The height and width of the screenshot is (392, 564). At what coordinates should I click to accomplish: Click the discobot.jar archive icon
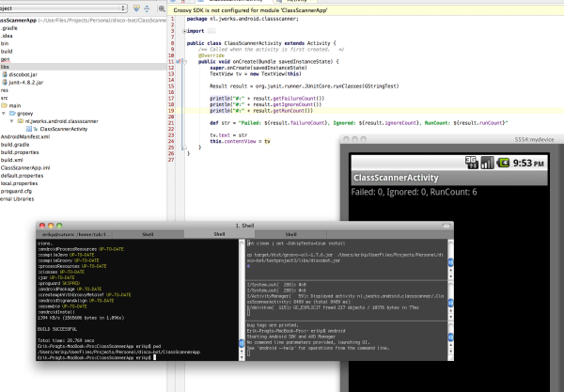[x=5, y=74]
